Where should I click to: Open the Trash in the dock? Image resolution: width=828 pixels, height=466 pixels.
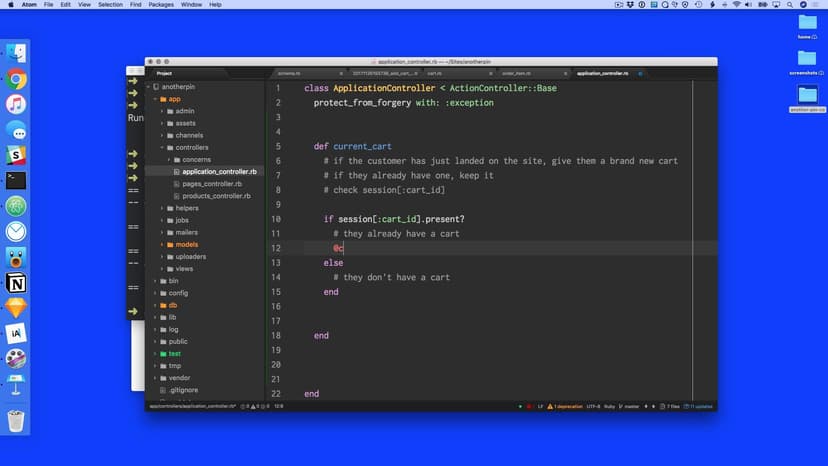click(x=16, y=421)
